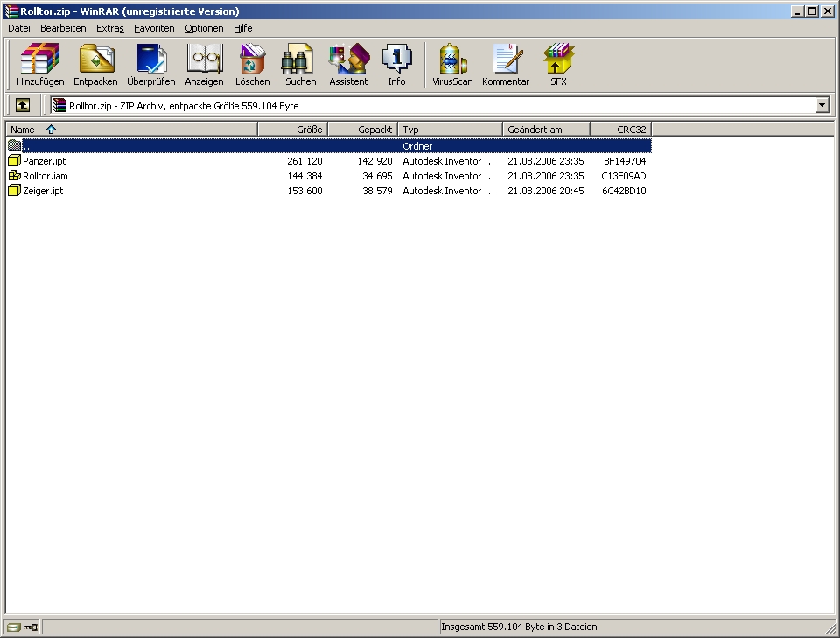Select the '..' parent folder row
Screen dimensions: 840x638
(x=329, y=145)
